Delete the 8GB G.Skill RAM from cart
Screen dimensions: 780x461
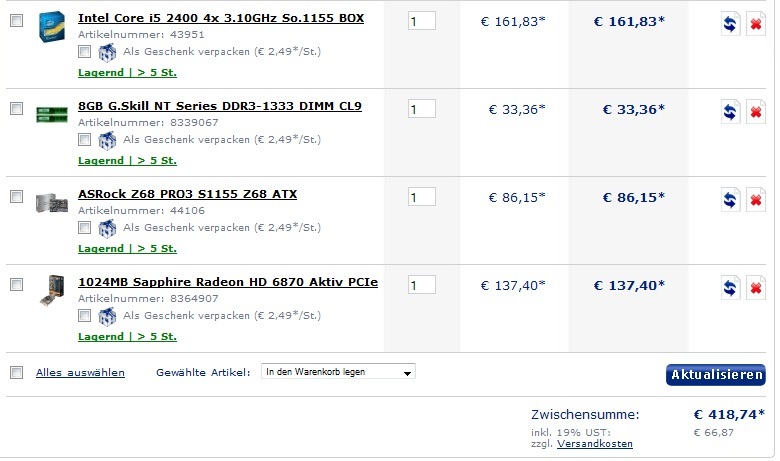click(756, 112)
